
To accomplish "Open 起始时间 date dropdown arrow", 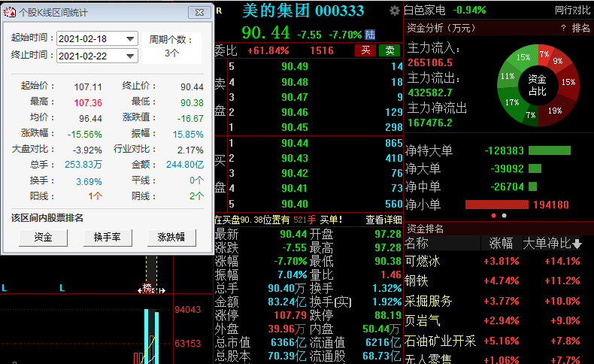I will click(130, 38).
